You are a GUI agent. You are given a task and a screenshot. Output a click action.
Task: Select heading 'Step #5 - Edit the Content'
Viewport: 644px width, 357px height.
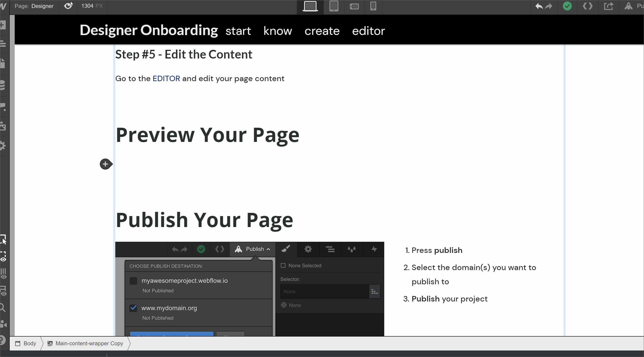(184, 55)
